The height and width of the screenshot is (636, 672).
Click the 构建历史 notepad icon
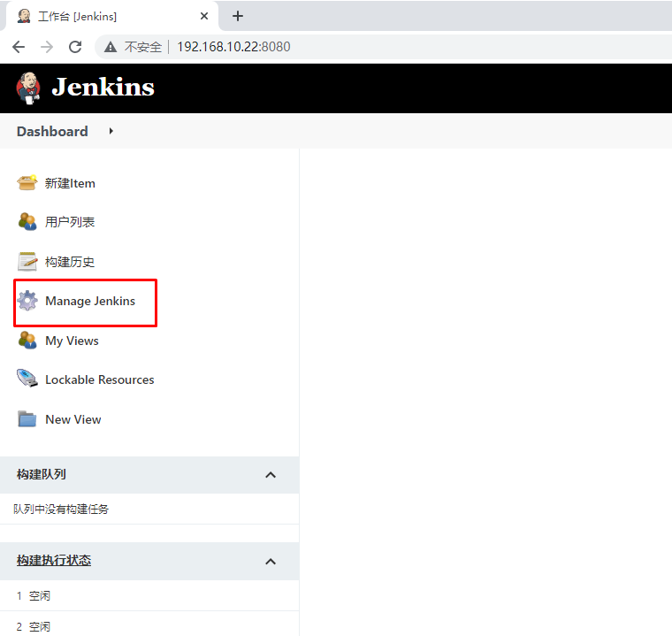[x=27, y=262]
